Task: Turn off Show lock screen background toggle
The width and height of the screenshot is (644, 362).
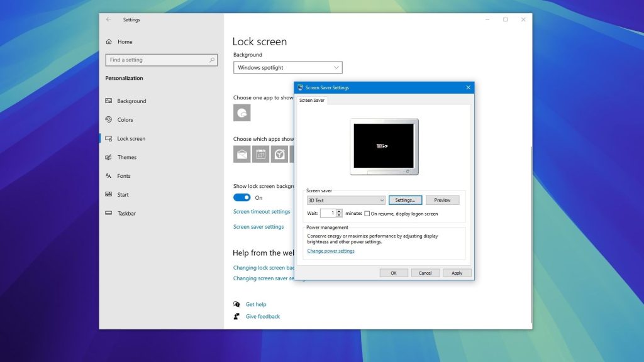Action: (x=241, y=197)
